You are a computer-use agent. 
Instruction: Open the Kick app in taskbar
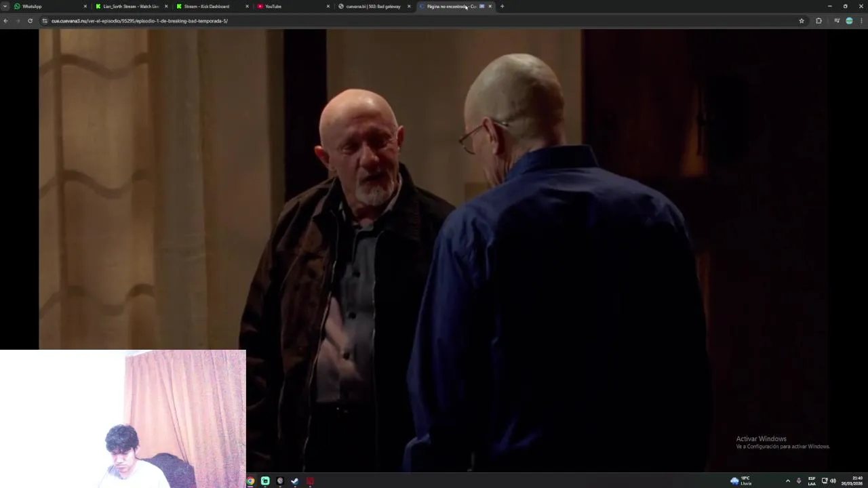tap(265, 481)
